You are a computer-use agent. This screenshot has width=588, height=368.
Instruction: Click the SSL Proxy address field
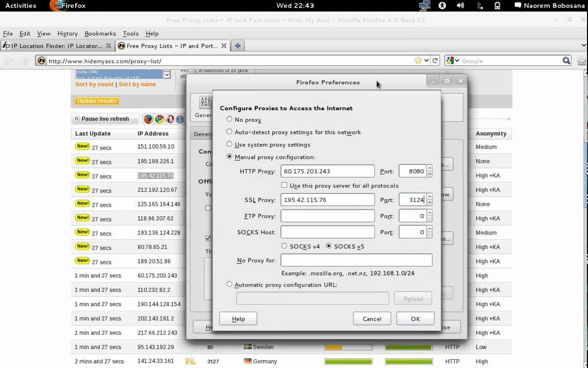pos(327,200)
